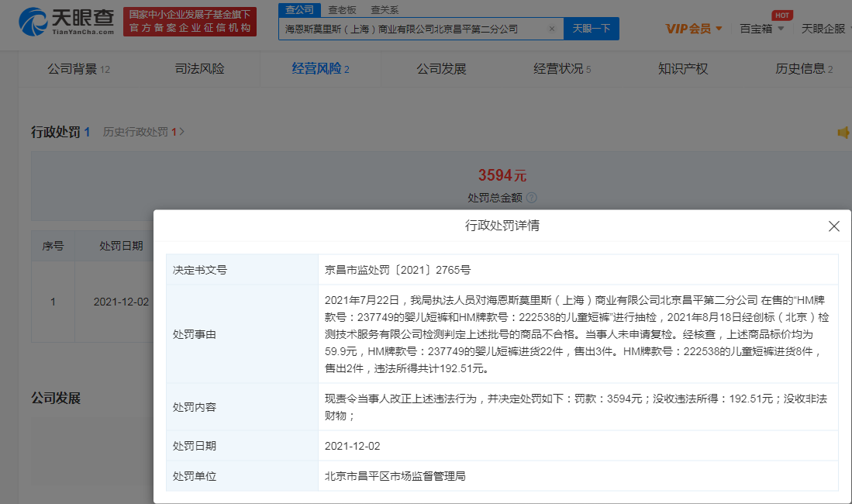Click the HOT badge above 百宝箱
The width and height of the screenshot is (852, 504).
coord(782,16)
